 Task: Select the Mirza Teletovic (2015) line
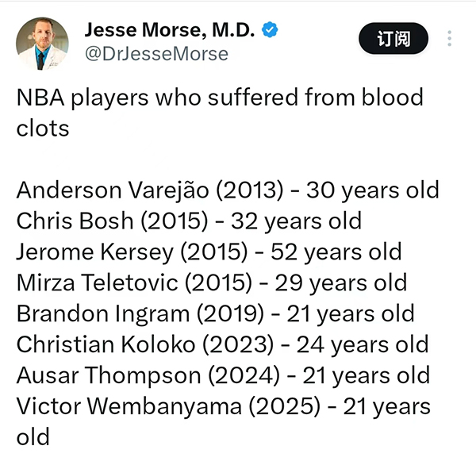212,283
